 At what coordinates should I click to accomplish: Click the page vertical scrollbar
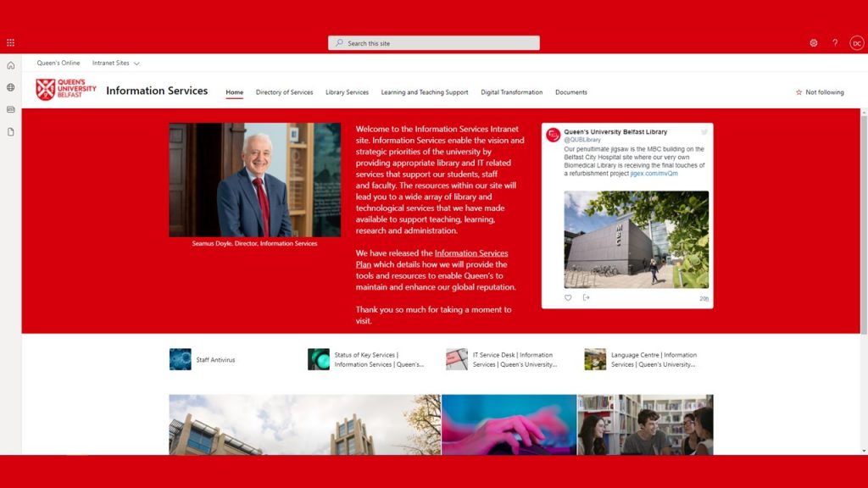tap(864, 254)
